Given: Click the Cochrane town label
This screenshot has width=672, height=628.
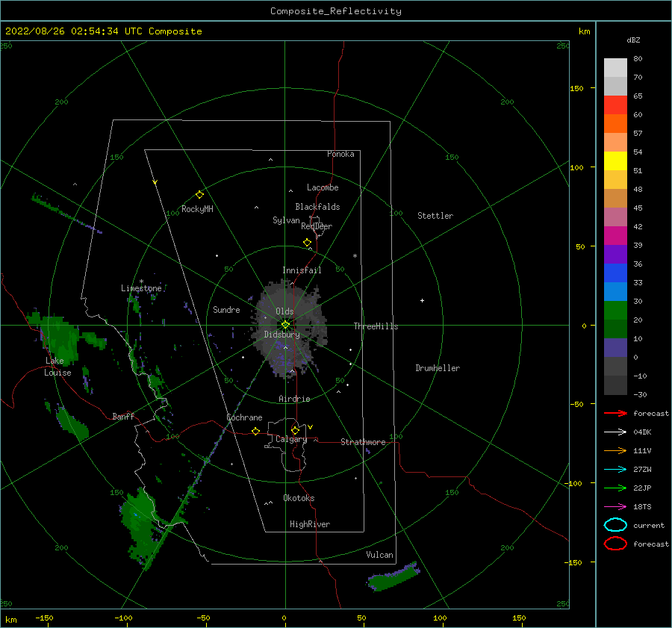Looking at the screenshot, I should click(244, 417).
